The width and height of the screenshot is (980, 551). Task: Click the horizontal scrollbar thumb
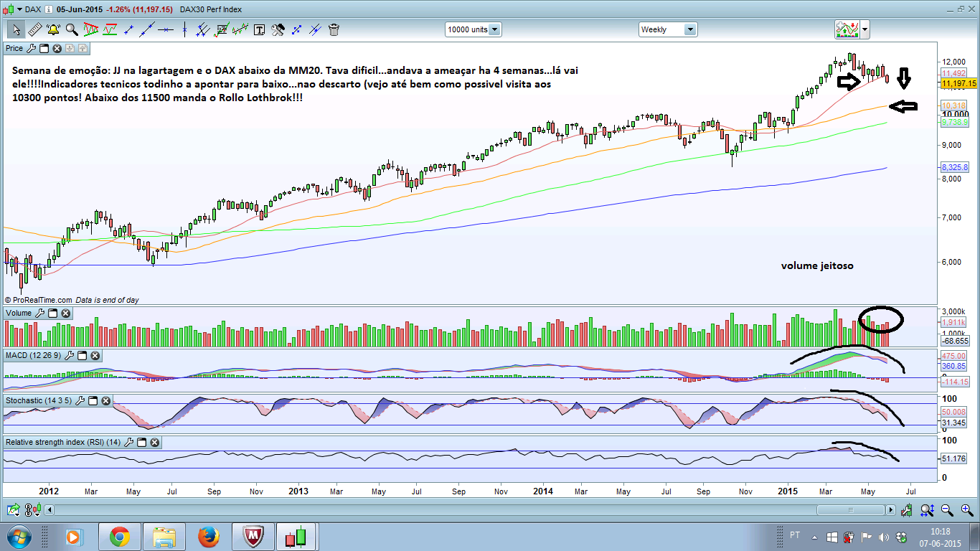pos(852,510)
